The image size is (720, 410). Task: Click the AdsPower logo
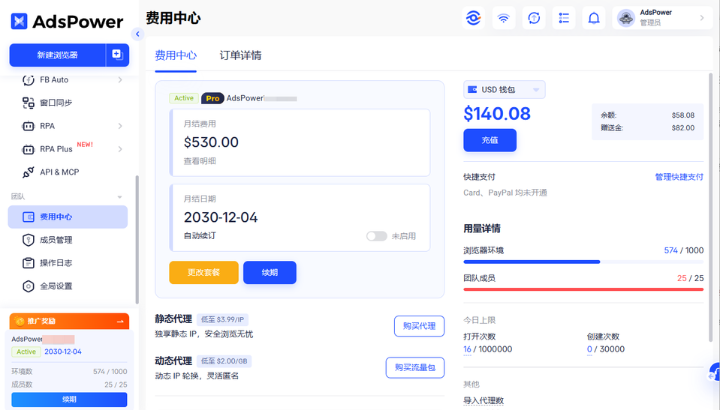[67, 21]
